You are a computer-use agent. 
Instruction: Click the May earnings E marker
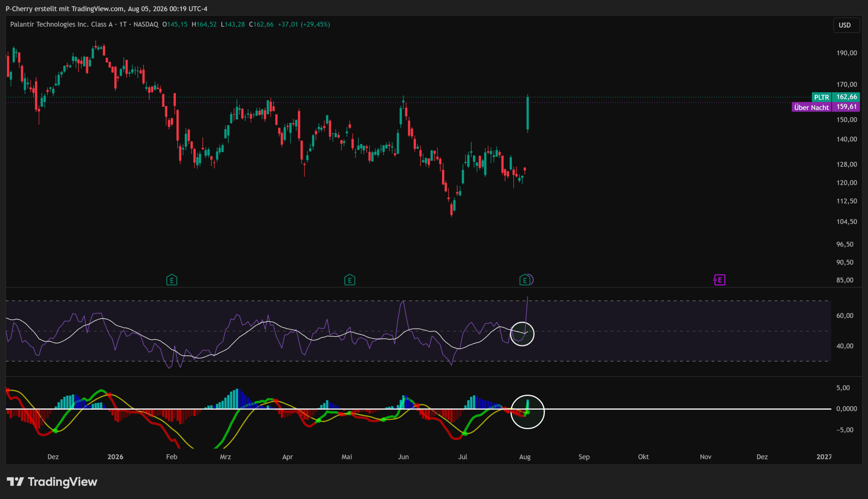point(350,280)
